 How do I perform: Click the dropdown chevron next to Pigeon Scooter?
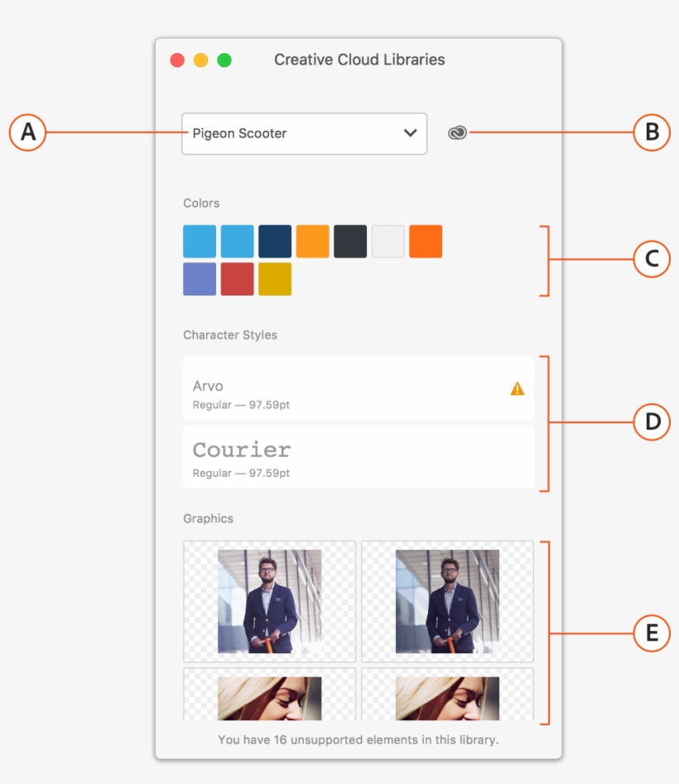[x=410, y=133]
